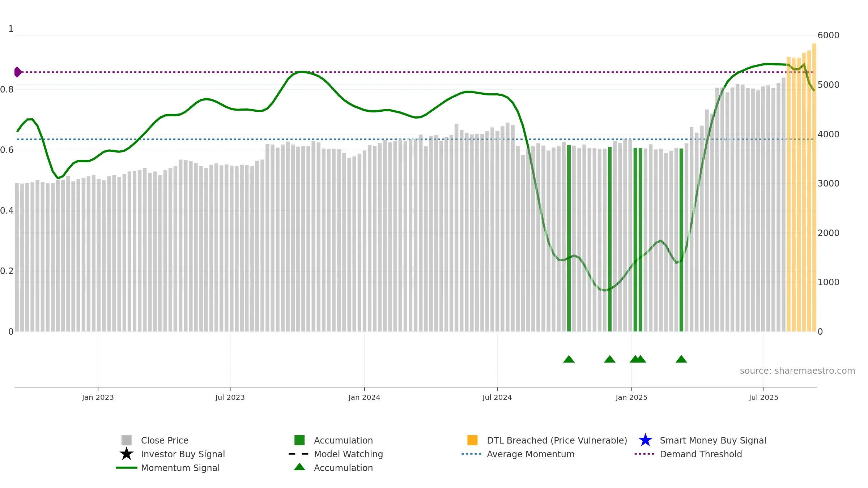The image size is (868, 488).
Task: Click the black Investor Buy Signal star
Action: 127,454
